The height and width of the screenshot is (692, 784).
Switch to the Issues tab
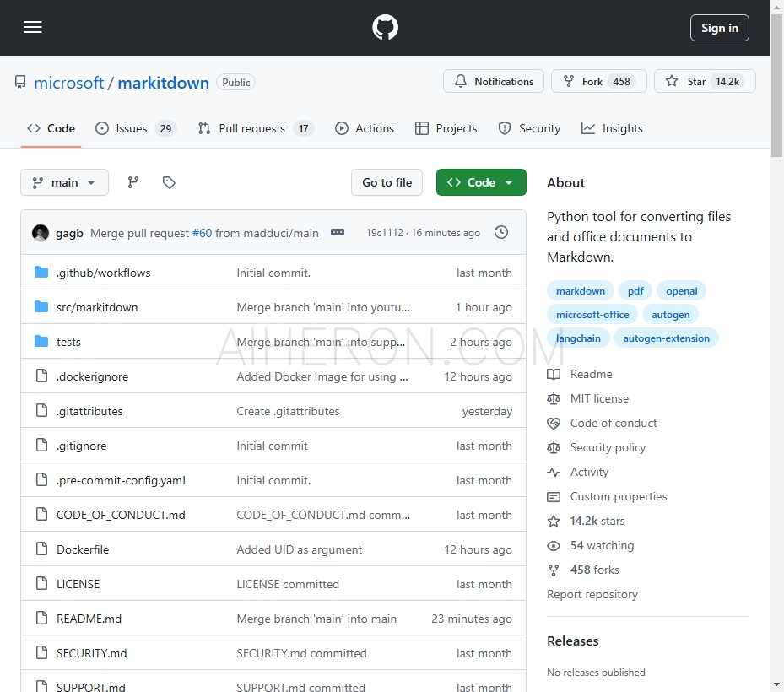click(x=136, y=128)
